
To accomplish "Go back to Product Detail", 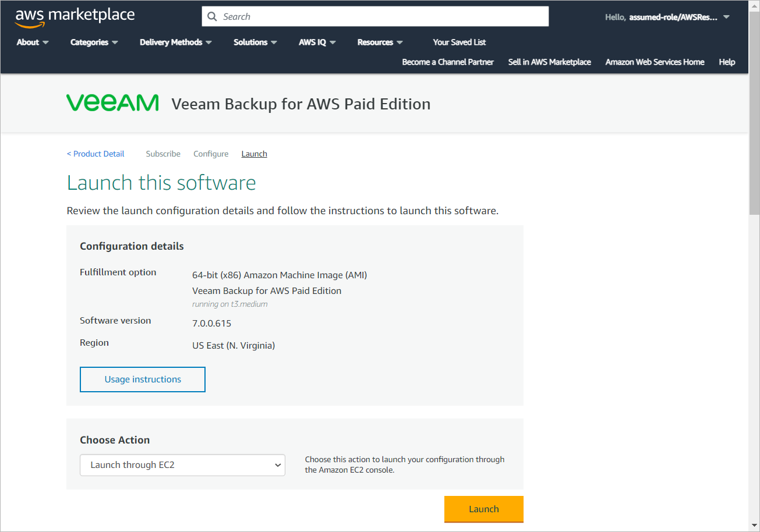I will (96, 154).
